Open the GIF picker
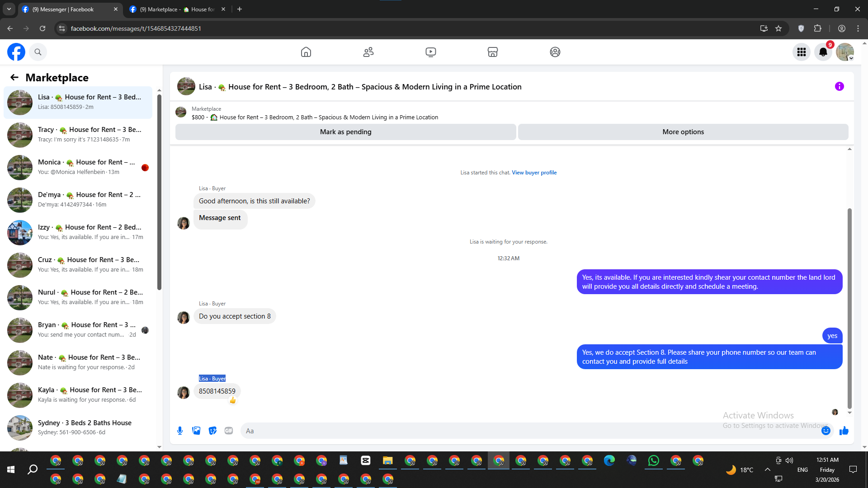 coord(229,431)
